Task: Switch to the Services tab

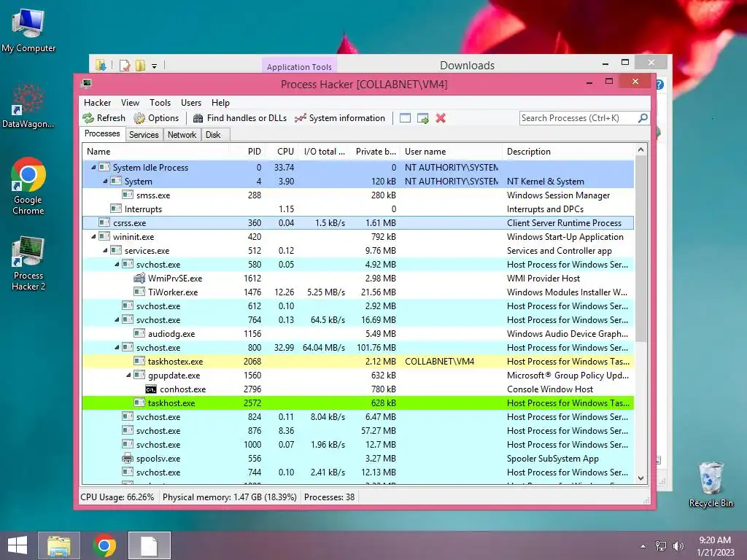Action: tap(144, 135)
